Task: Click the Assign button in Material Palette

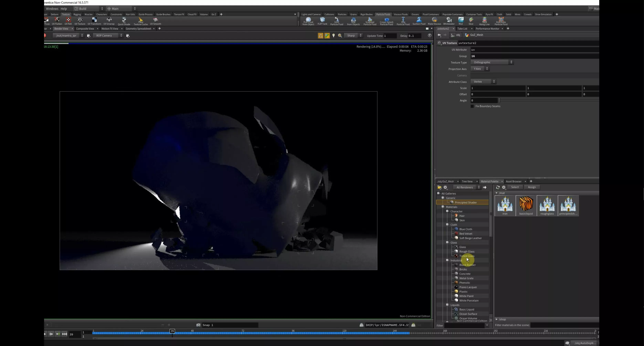Action: coord(532,187)
